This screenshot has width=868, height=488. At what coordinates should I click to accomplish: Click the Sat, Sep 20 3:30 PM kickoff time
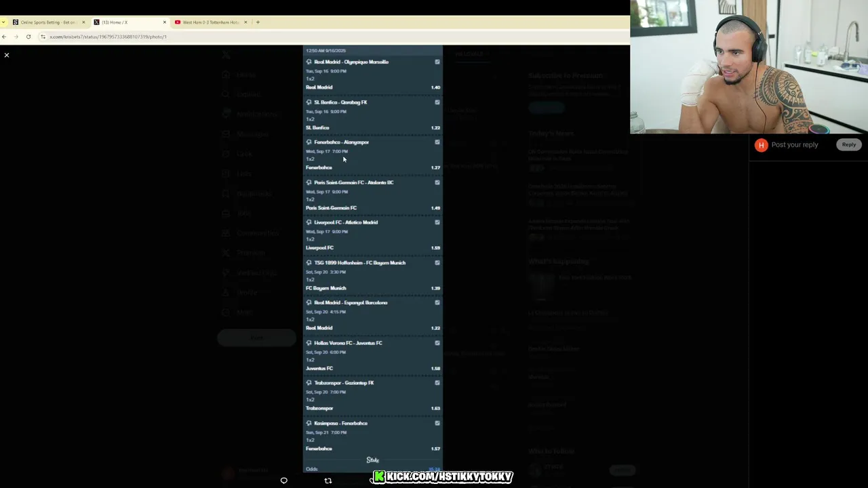click(325, 272)
